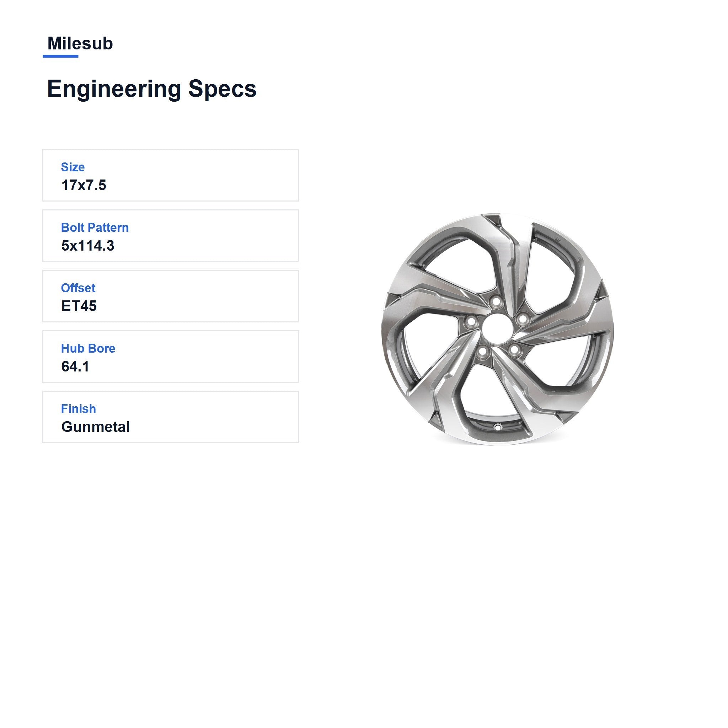Select the 5x114.3 bolt pattern value
The image size is (728, 728).
pos(88,246)
